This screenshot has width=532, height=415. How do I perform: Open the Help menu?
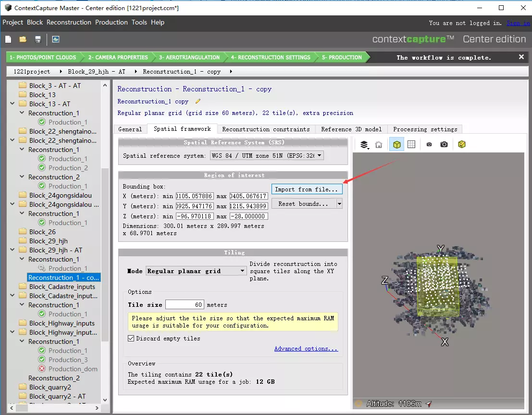tap(158, 23)
